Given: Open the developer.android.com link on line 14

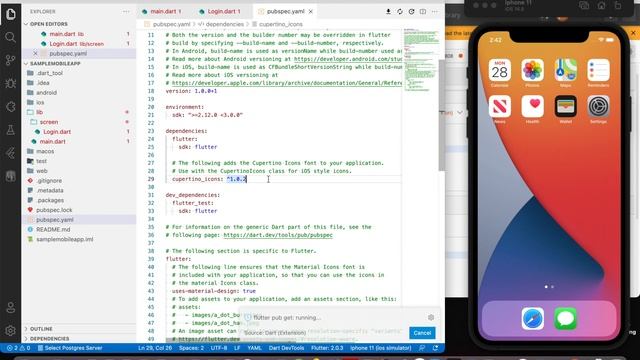Looking at the screenshot, I should [348, 59].
